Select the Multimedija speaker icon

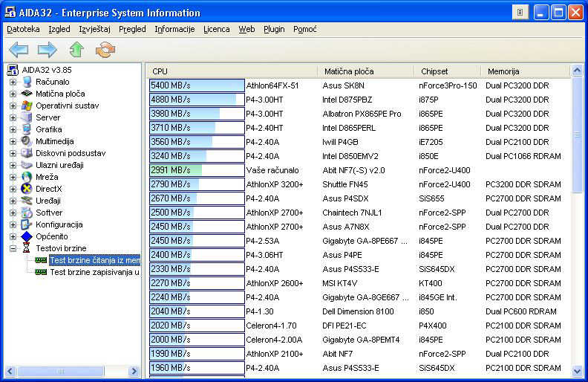(x=27, y=141)
